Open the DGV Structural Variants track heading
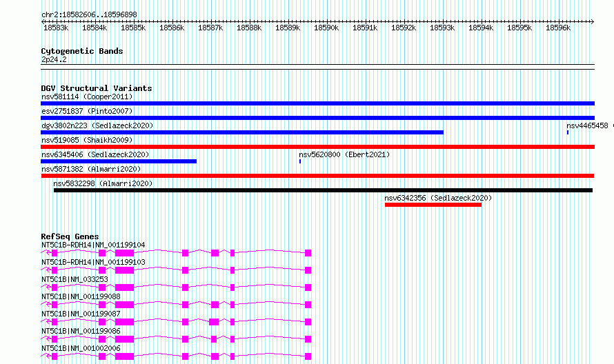 [x=97, y=88]
